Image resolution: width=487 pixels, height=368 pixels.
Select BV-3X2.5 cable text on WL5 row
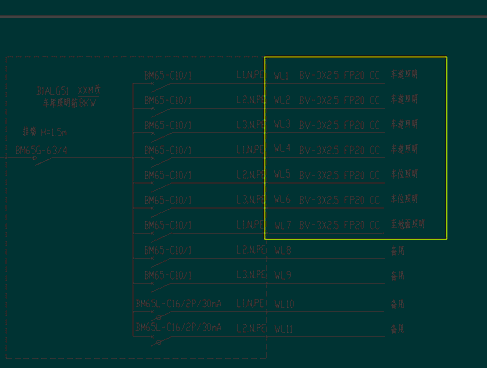click(x=319, y=175)
